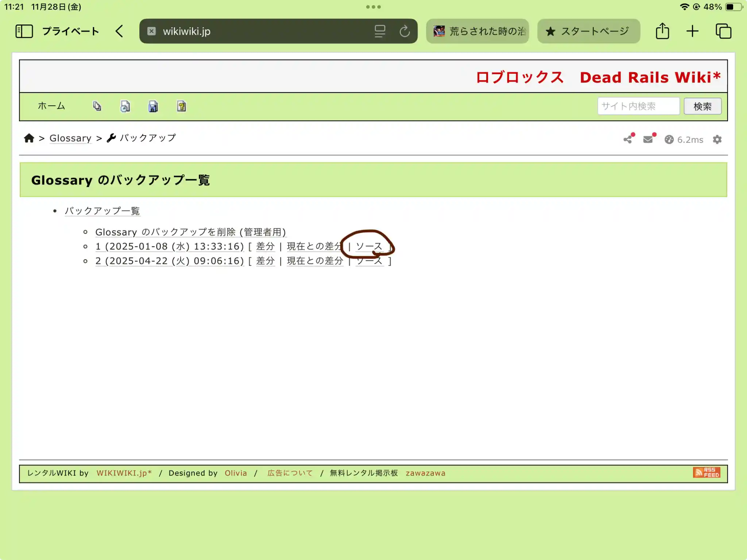Click the Glossary breadcrumb link

(x=70, y=138)
